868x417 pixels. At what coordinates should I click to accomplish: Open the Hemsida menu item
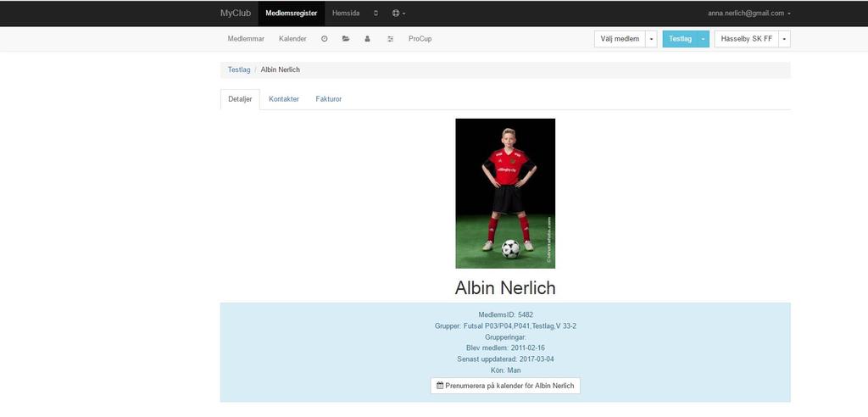coord(346,14)
